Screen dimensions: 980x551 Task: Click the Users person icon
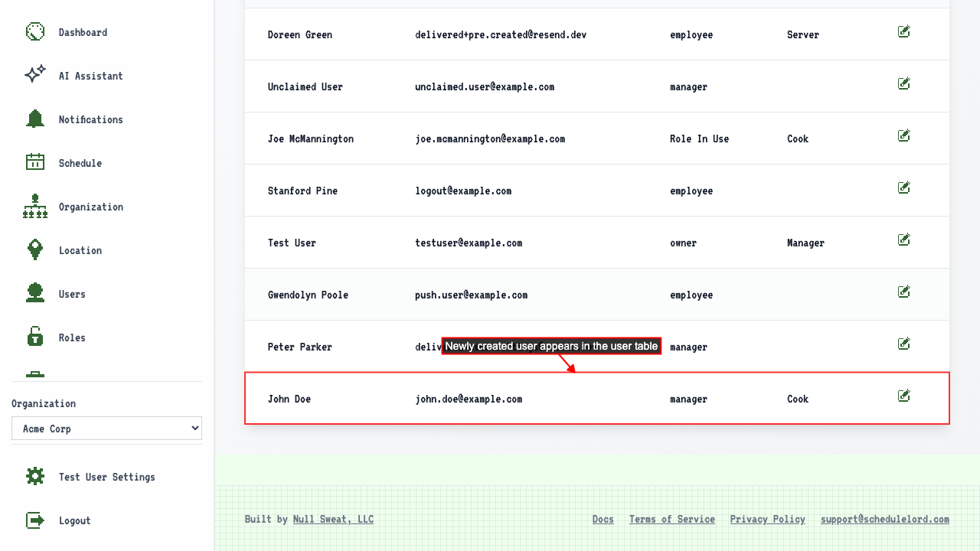(x=35, y=293)
